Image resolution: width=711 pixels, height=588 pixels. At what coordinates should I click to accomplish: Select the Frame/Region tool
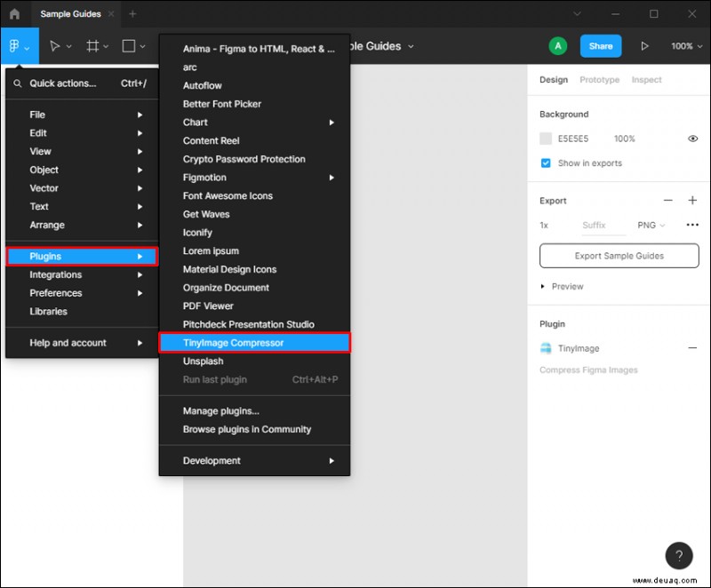[x=93, y=45]
